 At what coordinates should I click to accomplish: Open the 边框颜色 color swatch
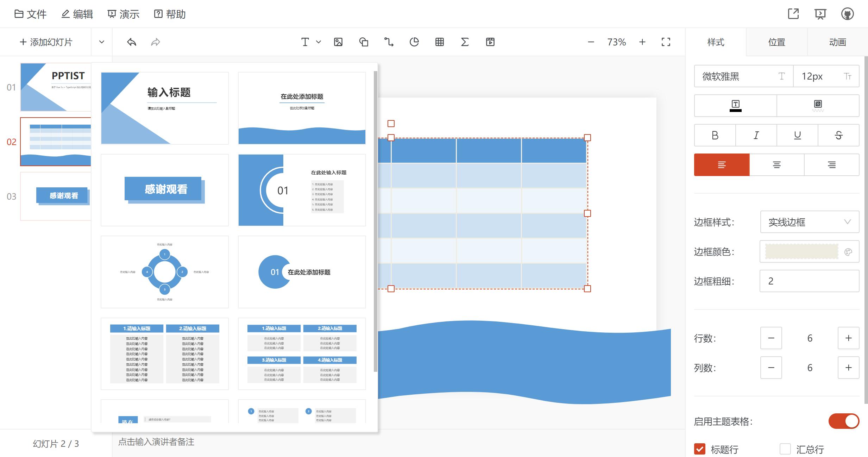click(x=801, y=252)
